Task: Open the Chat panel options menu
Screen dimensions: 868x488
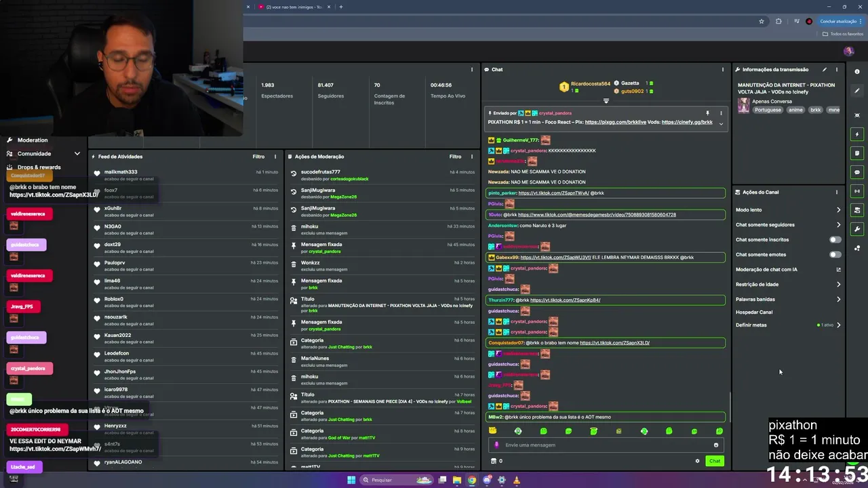Action: [x=722, y=69]
